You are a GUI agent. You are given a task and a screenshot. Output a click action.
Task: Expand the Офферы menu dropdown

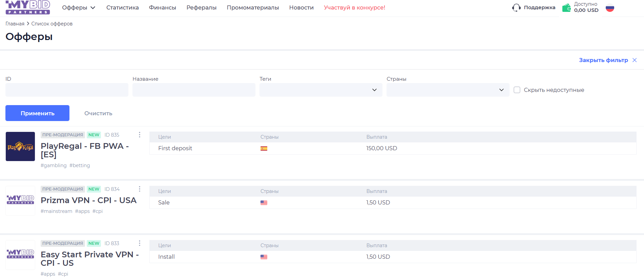pos(79,7)
